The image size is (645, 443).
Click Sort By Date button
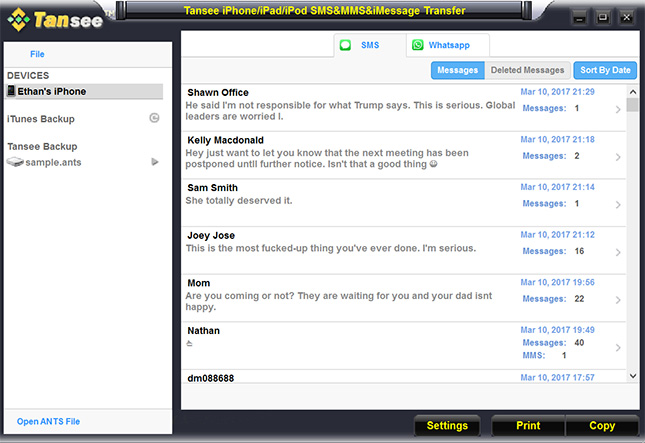605,70
